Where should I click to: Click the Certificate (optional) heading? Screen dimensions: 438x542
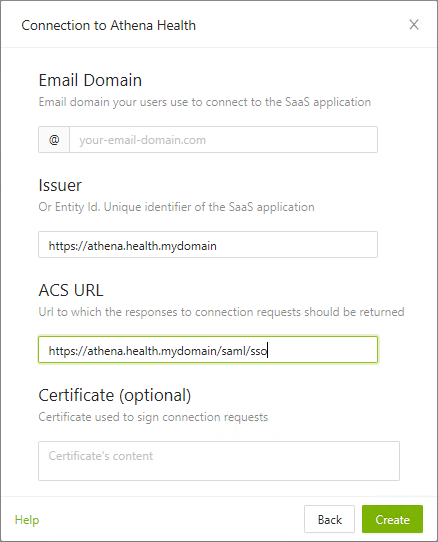pos(114,395)
